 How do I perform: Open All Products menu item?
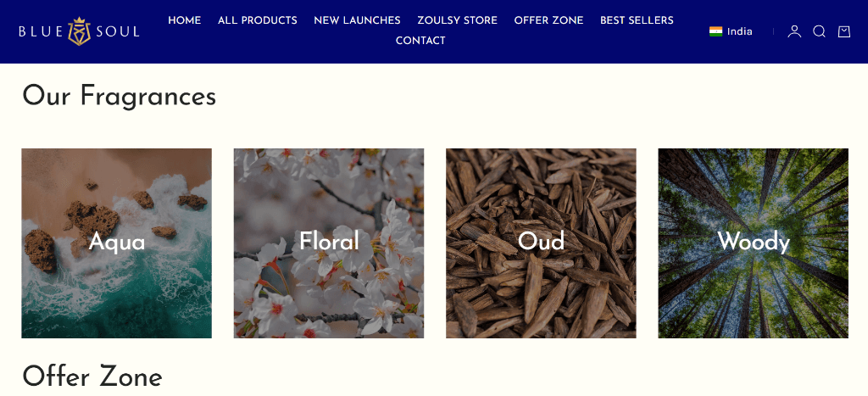[x=258, y=20]
